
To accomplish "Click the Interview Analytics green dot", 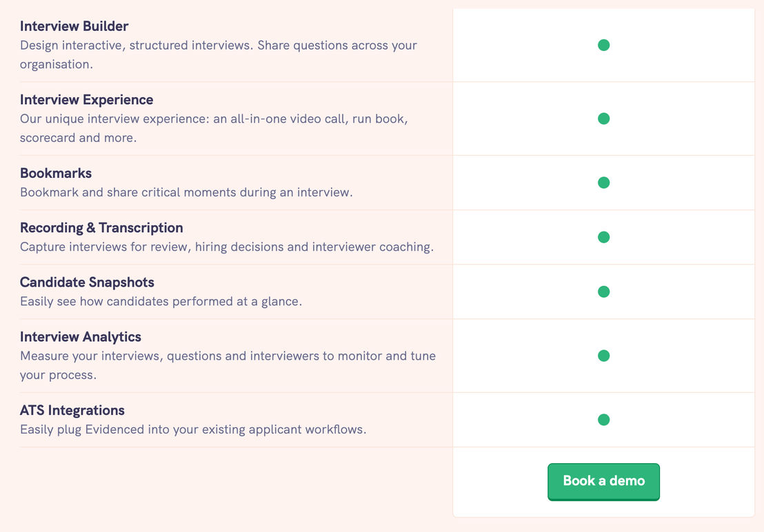I will pos(604,356).
